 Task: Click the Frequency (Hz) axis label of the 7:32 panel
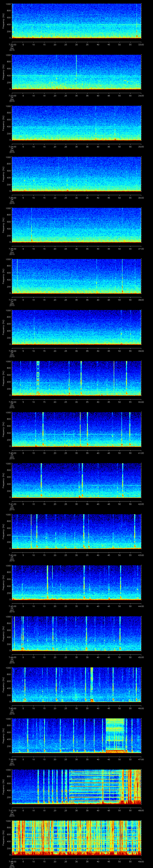[x=3, y=21]
